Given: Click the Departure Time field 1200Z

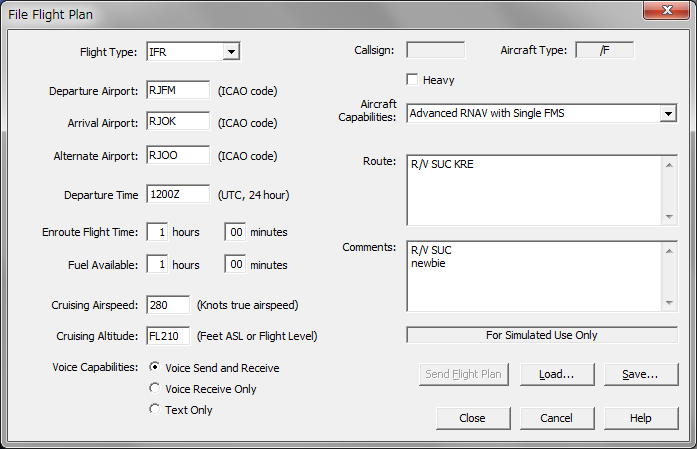Looking at the screenshot, I should tap(178, 194).
